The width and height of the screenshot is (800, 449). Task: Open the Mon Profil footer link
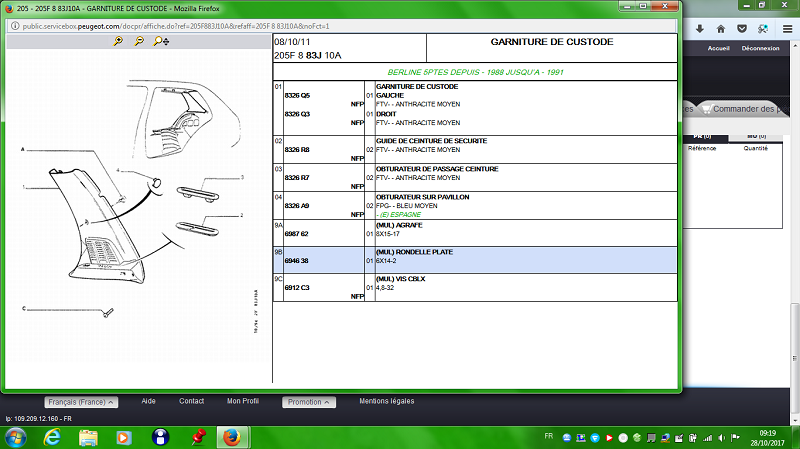[243, 401]
